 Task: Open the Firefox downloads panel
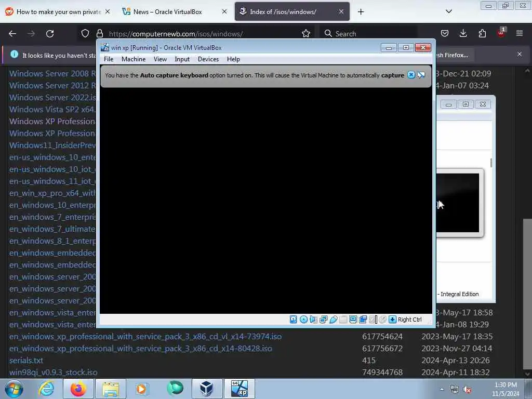click(x=463, y=33)
